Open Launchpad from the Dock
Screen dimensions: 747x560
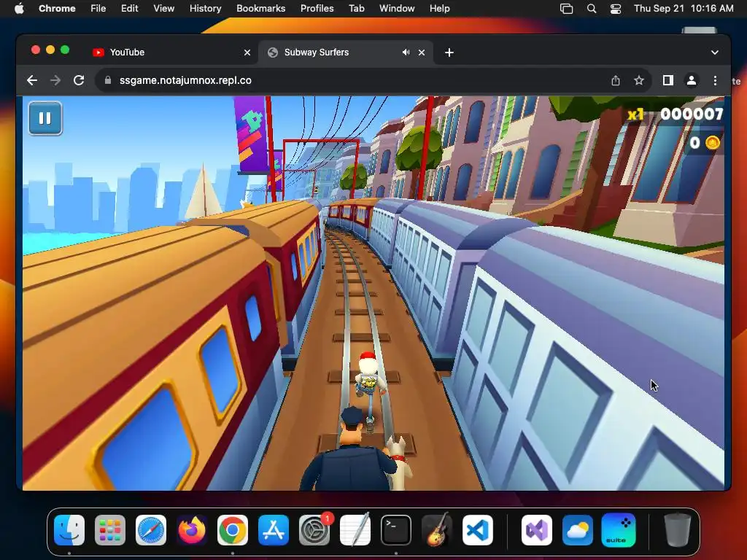[110, 529]
